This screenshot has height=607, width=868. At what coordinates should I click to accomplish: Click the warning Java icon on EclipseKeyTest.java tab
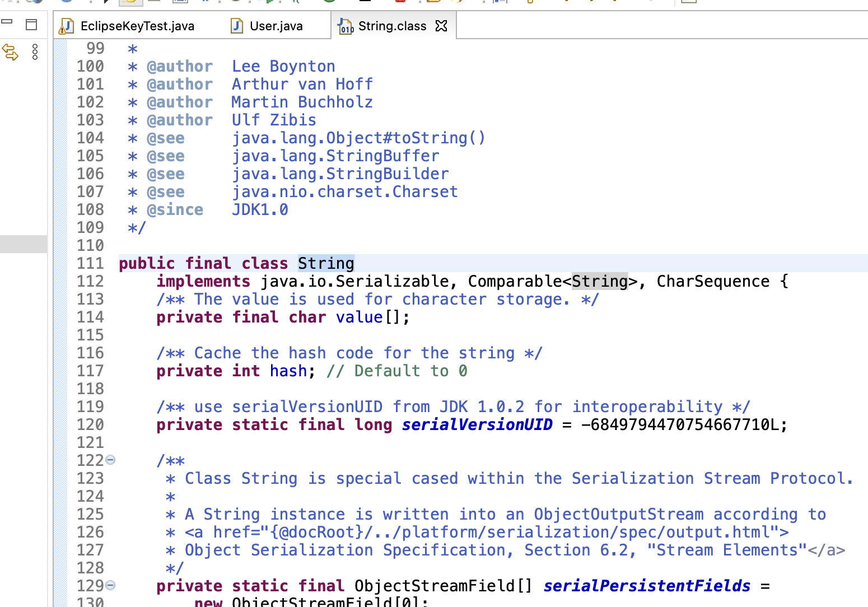tap(67, 26)
